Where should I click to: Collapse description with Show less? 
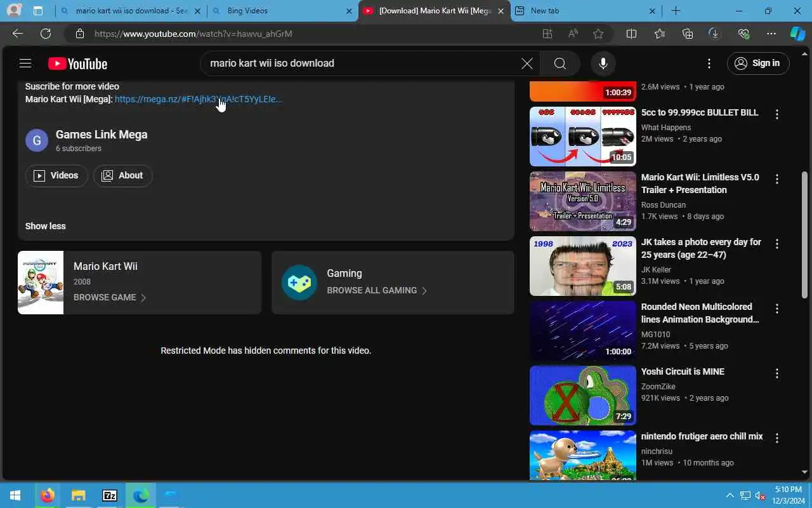click(x=45, y=226)
